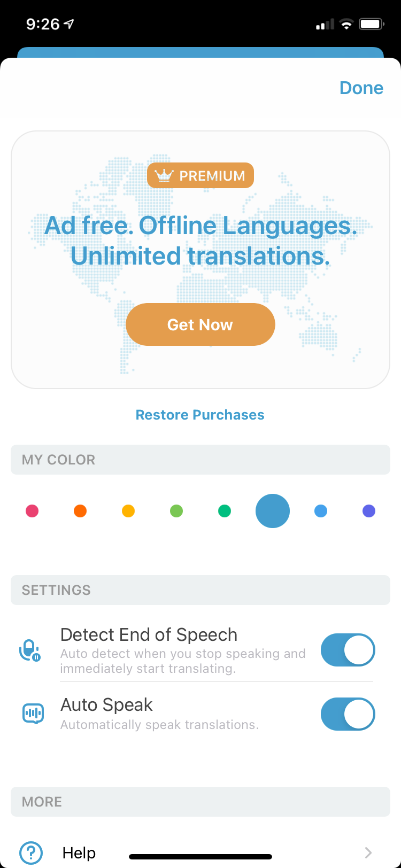Set My Color to purple dot
Screen dimensions: 401x868
tap(369, 511)
